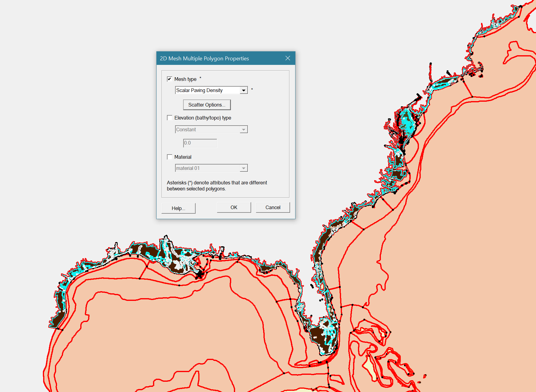Uncheck the Mesh type checkbox
The image size is (536, 392).
(x=170, y=79)
